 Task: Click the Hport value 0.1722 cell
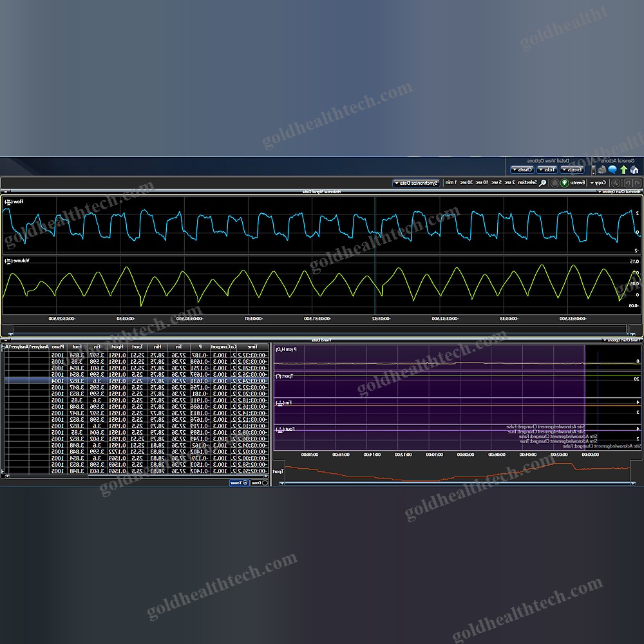click(117, 452)
